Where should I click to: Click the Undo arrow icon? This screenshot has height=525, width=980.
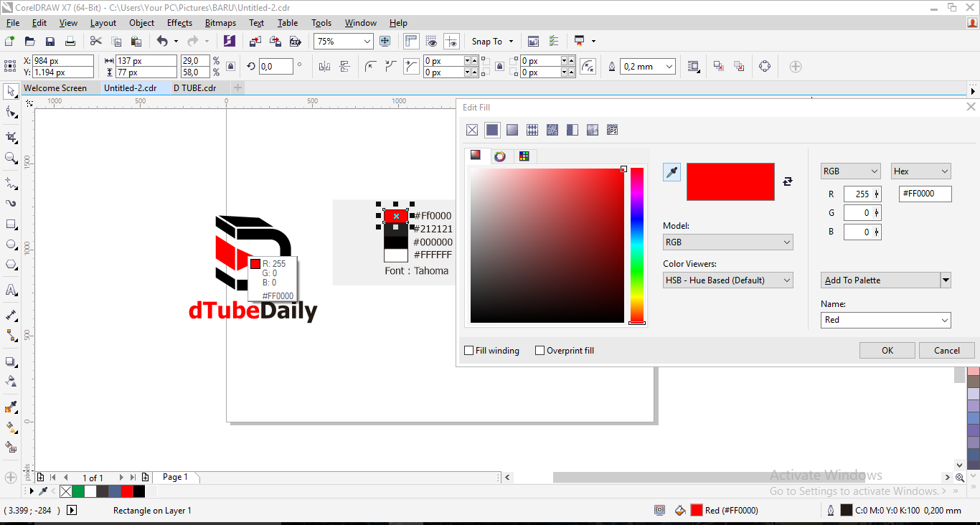162,42
